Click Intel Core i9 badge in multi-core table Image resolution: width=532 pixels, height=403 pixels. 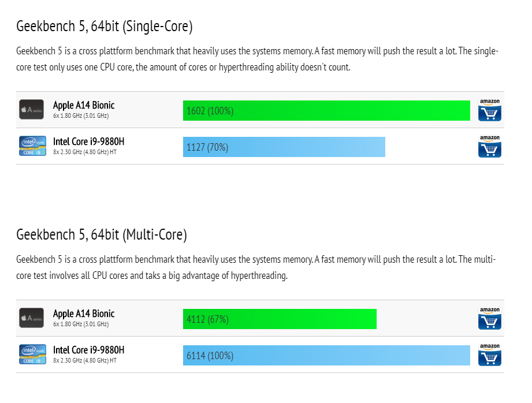coord(32,354)
